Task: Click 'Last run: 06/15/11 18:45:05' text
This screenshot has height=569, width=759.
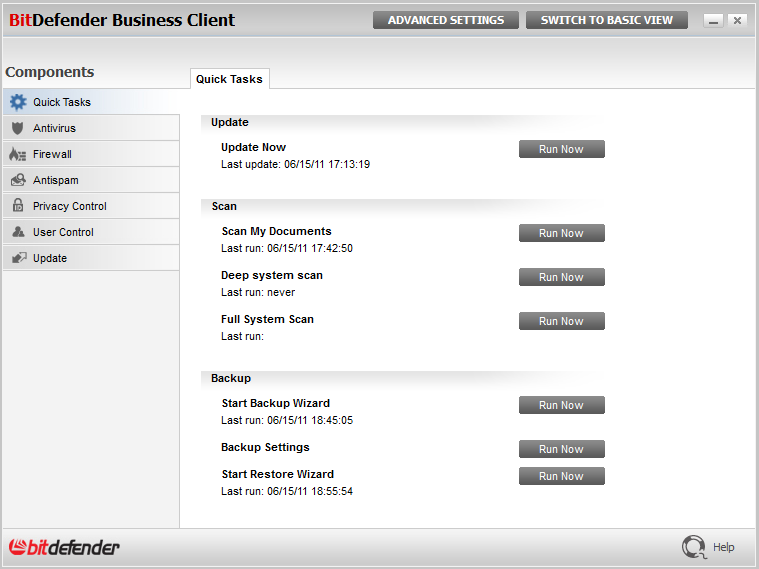Action: pyautogui.click(x=287, y=420)
